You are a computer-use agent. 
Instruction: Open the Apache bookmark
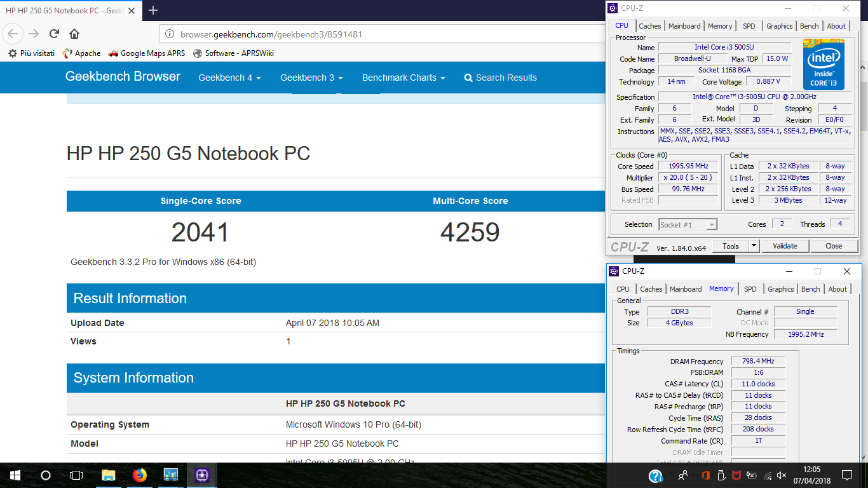coord(81,53)
